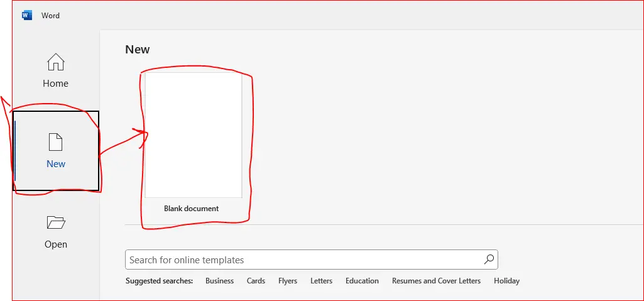This screenshot has height=301, width=644.
Task: Go to Open in the sidebar
Action: coord(56,232)
